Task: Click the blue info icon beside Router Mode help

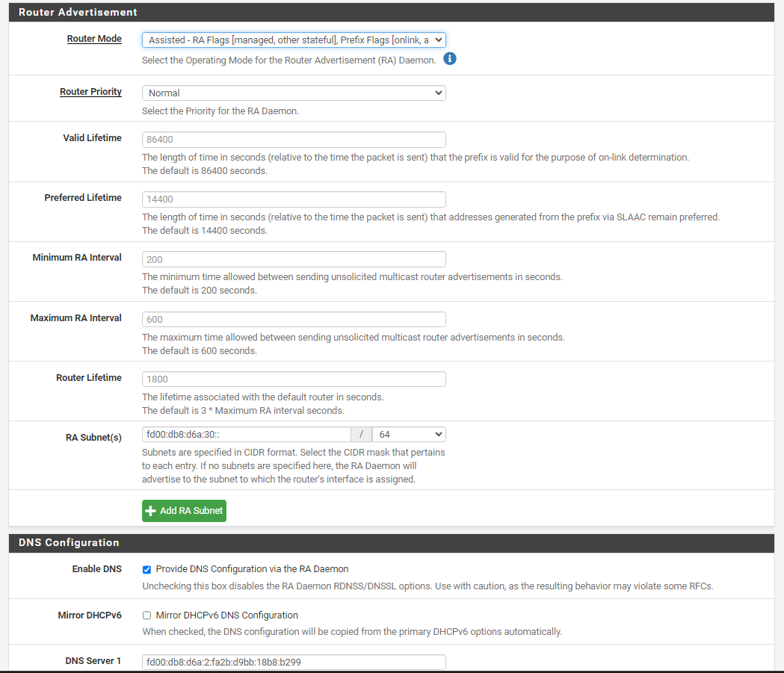Action: pos(449,58)
